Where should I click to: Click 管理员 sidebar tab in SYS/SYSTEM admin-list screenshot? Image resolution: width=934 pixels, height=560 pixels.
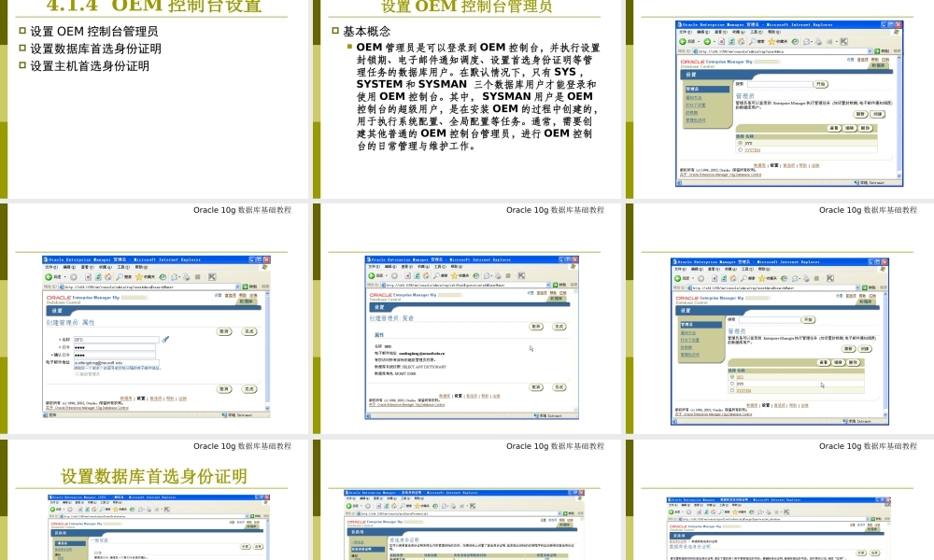708,90
